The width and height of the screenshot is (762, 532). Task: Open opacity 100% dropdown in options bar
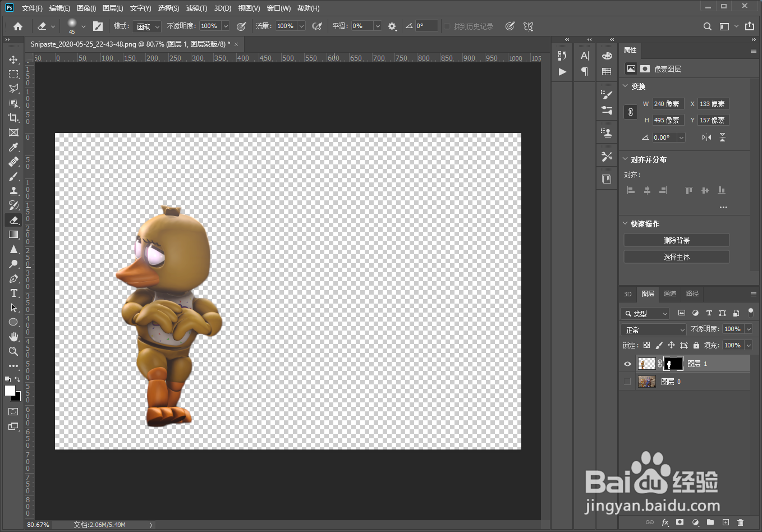pos(226,26)
